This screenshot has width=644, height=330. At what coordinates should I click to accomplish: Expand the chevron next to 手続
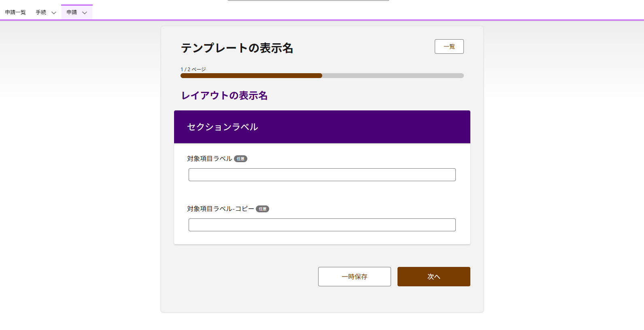pos(54,13)
